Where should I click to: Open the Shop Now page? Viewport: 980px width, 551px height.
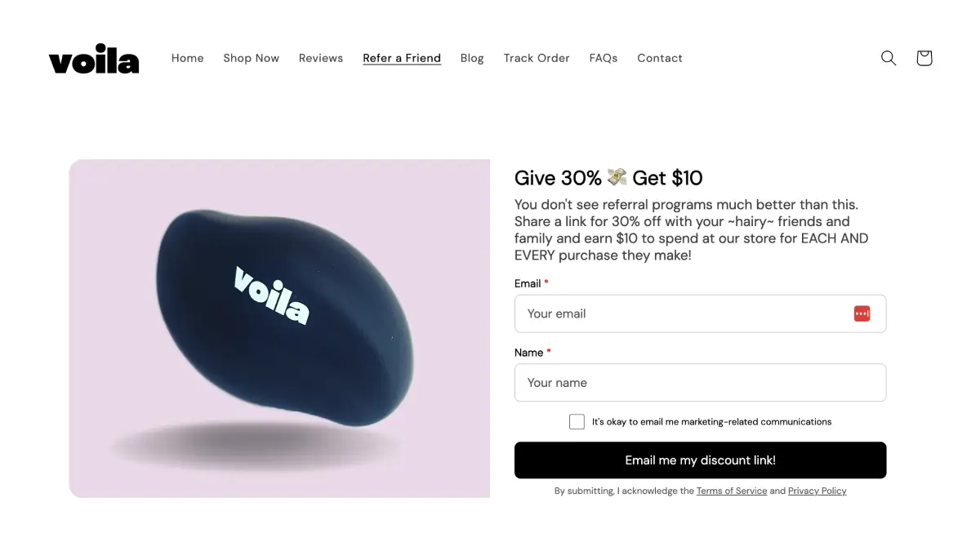pyautogui.click(x=252, y=58)
